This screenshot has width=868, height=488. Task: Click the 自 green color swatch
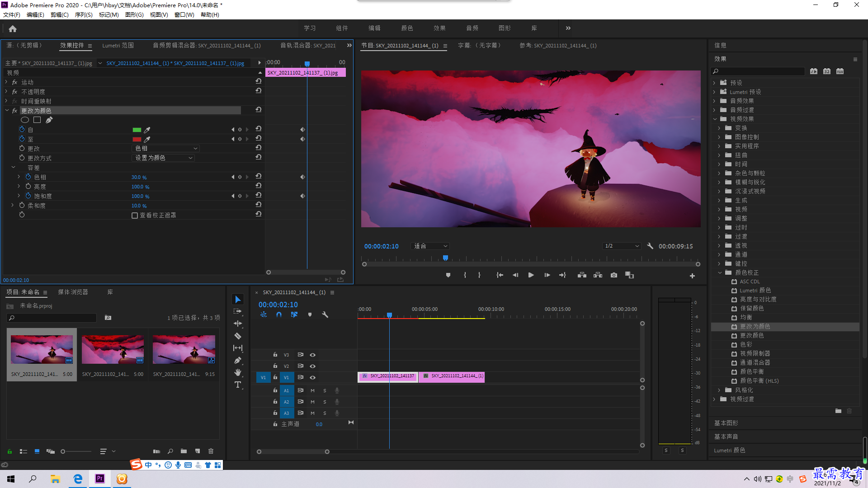[x=137, y=130]
